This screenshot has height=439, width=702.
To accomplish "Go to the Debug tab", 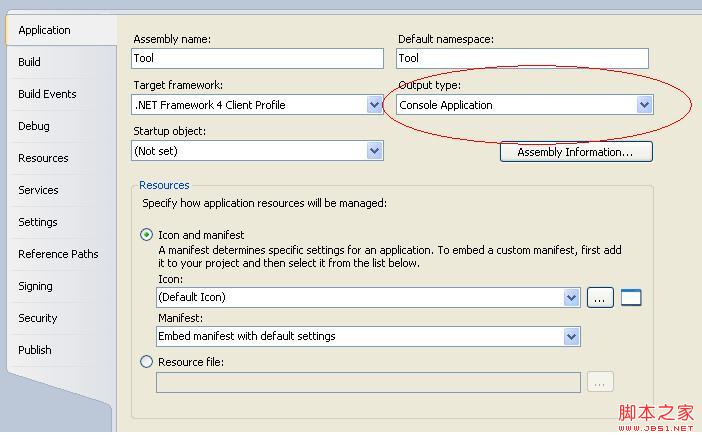I will (x=34, y=126).
